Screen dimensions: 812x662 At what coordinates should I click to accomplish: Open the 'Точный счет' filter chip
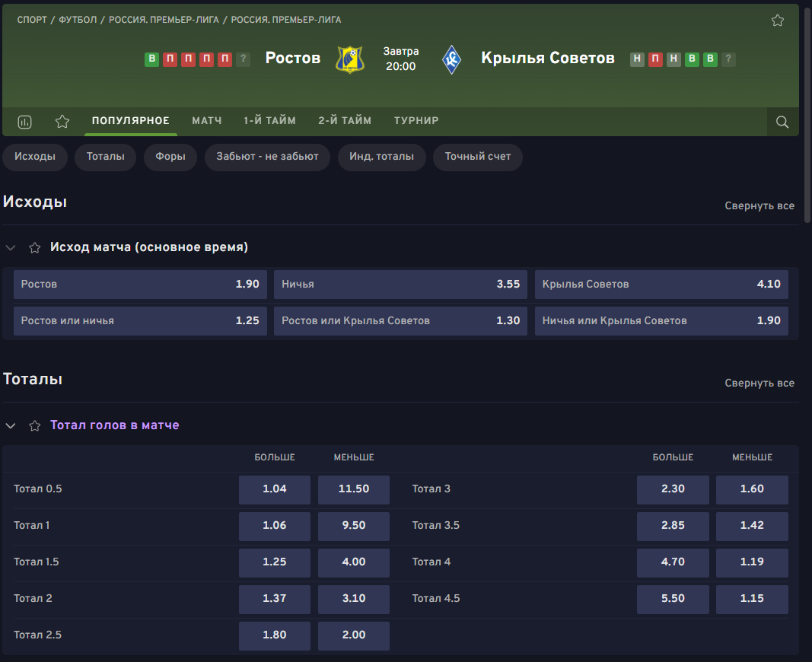[x=477, y=157]
